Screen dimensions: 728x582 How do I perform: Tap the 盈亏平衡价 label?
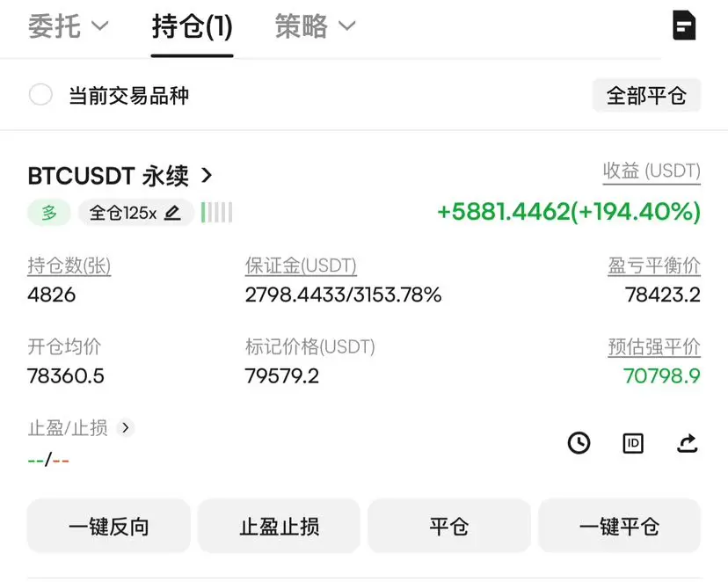tap(654, 266)
